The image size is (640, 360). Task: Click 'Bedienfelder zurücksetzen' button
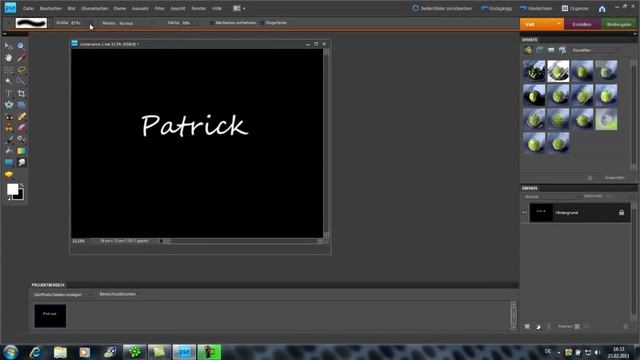tap(442, 8)
